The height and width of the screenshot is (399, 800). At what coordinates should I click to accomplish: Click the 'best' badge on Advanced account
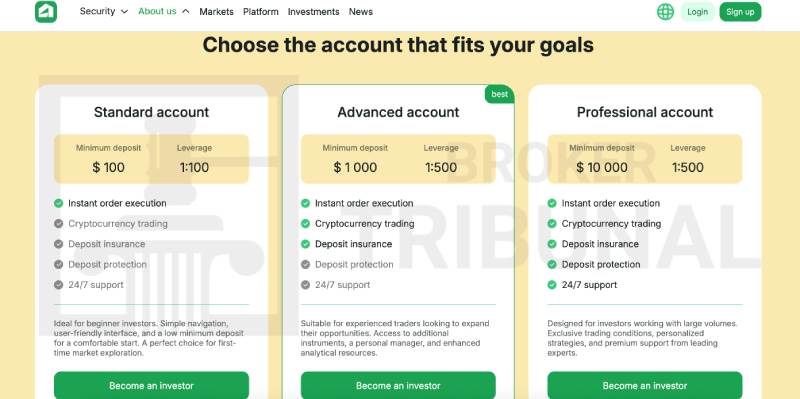pos(499,94)
